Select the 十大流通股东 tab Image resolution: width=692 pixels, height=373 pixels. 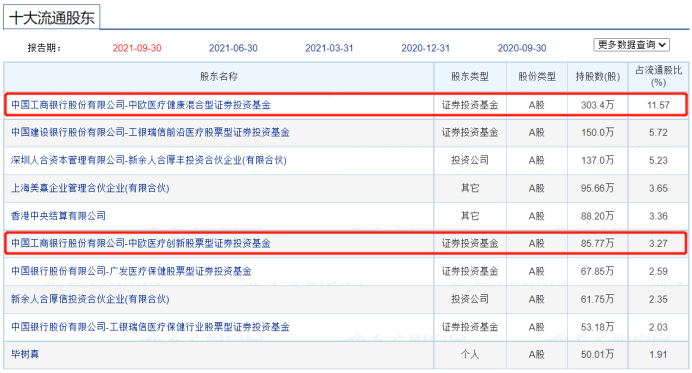click(52, 18)
